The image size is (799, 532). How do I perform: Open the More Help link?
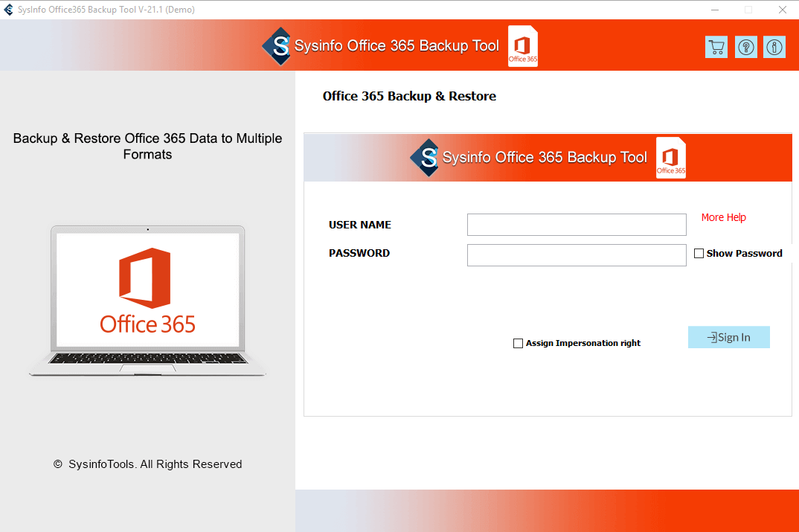point(724,217)
